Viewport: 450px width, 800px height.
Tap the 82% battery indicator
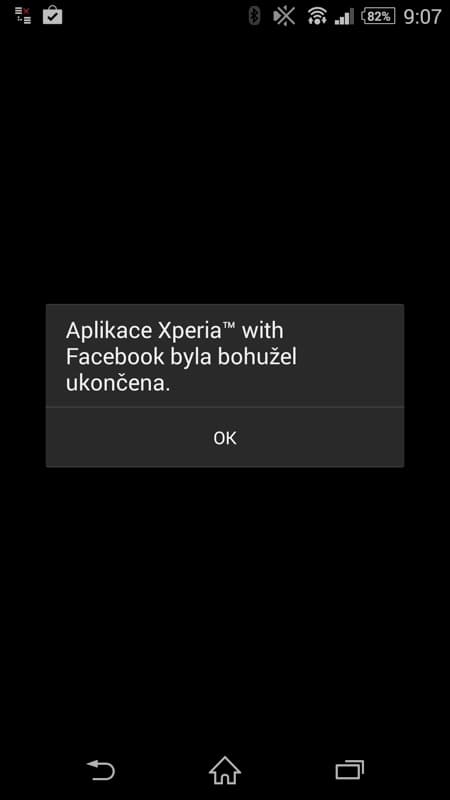pos(378,16)
